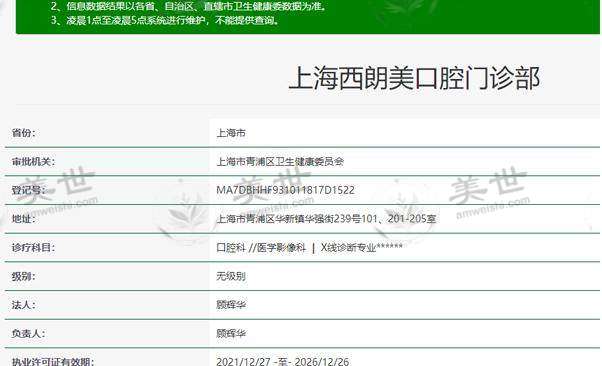Click notice line 2 about 卫生健康委数据为准
The width and height of the screenshot is (602, 366).
point(189,6)
